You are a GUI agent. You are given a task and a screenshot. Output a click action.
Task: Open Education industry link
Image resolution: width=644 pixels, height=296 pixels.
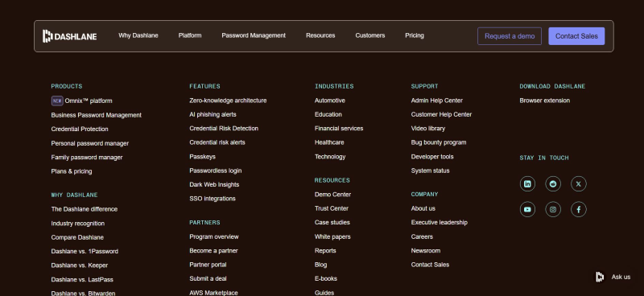[x=328, y=114]
